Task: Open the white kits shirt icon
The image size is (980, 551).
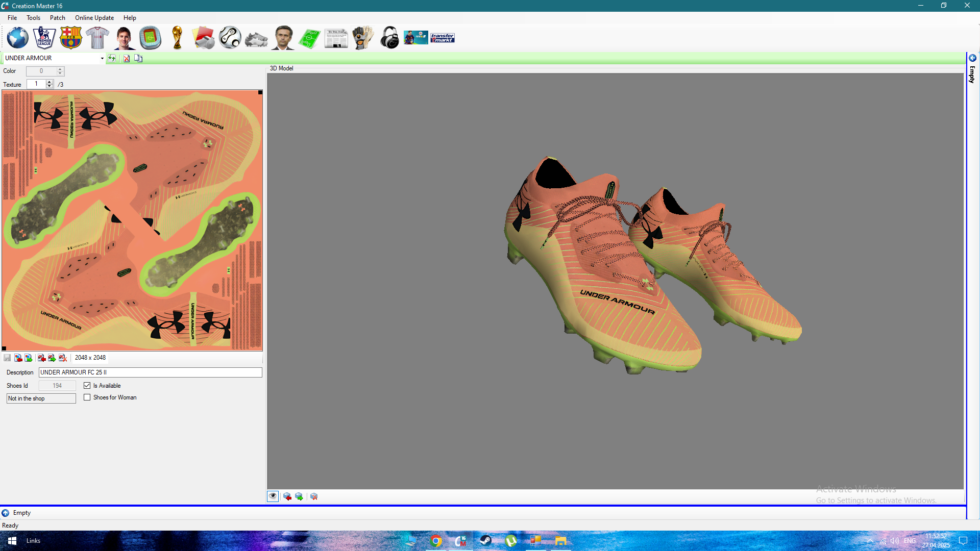Action: [x=97, y=38]
